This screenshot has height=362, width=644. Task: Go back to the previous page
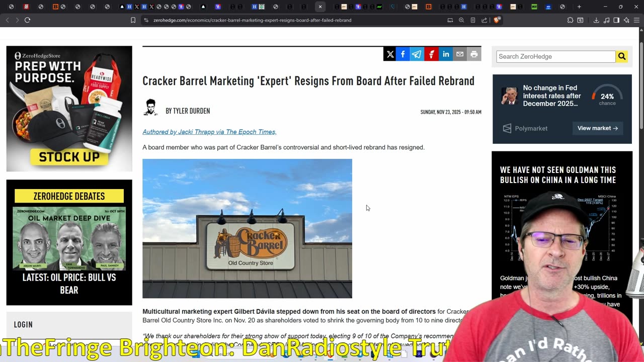coord(7,20)
